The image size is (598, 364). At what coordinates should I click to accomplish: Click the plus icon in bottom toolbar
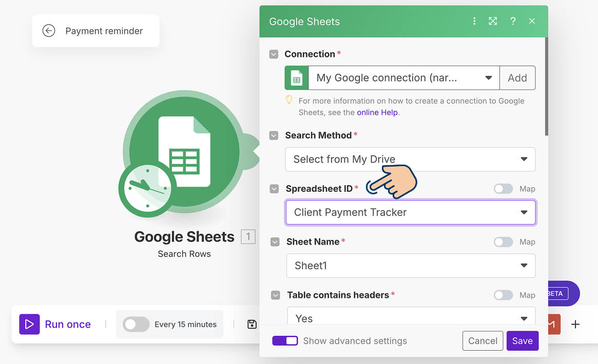(575, 324)
